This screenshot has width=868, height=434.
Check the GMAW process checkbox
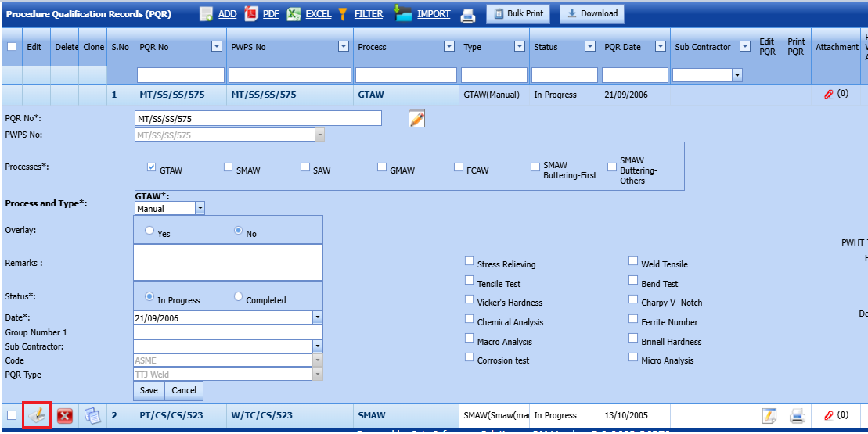pyautogui.click(x=381, y=167)
